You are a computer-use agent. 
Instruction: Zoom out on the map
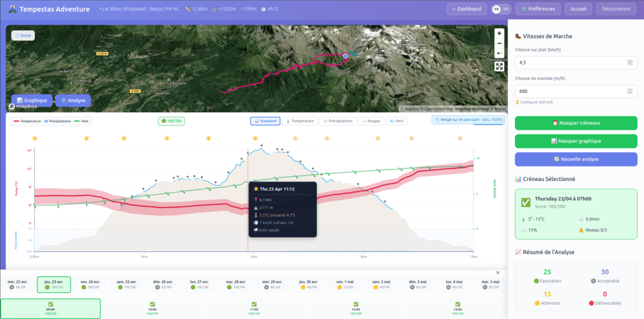499,43
